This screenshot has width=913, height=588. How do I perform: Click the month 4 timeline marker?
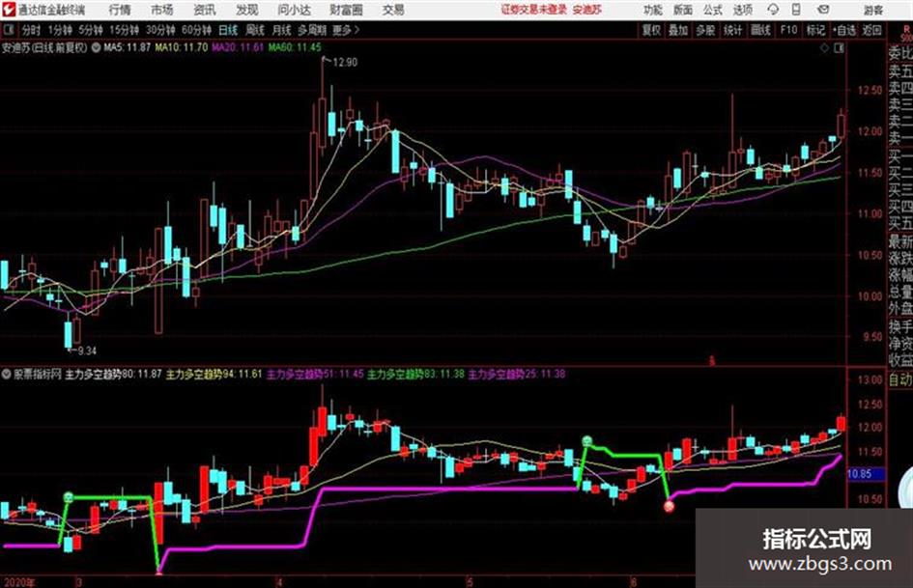tap(280, 582)
